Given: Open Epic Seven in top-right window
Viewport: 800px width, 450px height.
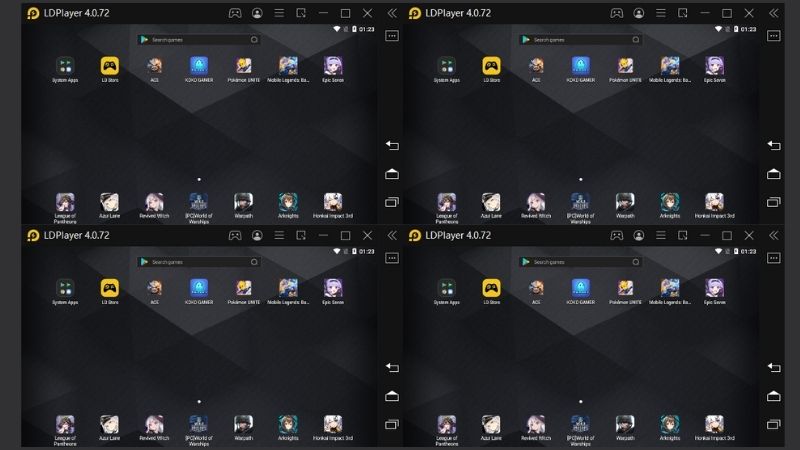Looking at the screenshot, I should click(x=714, y=66).
